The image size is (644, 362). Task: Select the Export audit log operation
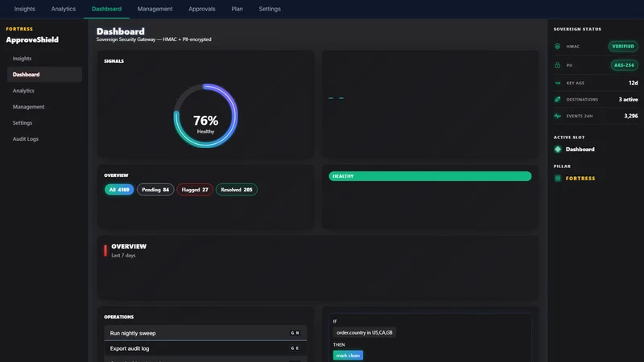pyautogui.click(x=205, y=348)
